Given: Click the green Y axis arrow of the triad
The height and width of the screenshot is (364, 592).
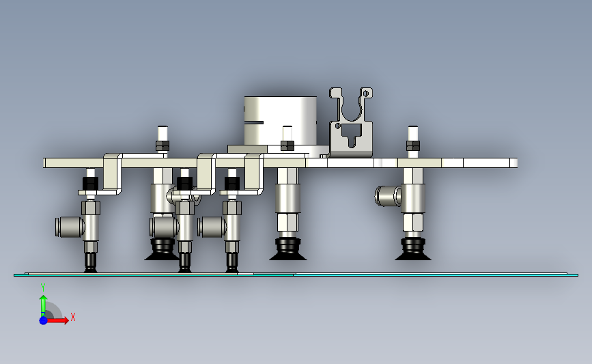Looking at the screenshot, I should point(43,306).
